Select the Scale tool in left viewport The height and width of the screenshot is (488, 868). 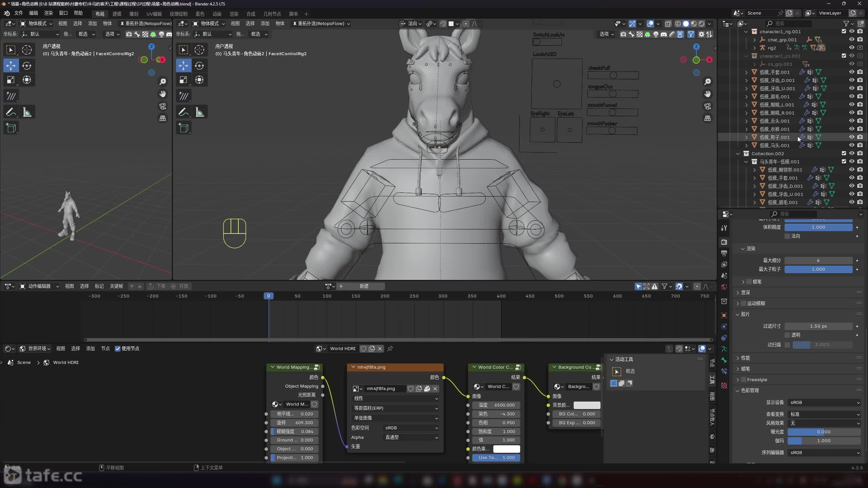tap(11, 80)
